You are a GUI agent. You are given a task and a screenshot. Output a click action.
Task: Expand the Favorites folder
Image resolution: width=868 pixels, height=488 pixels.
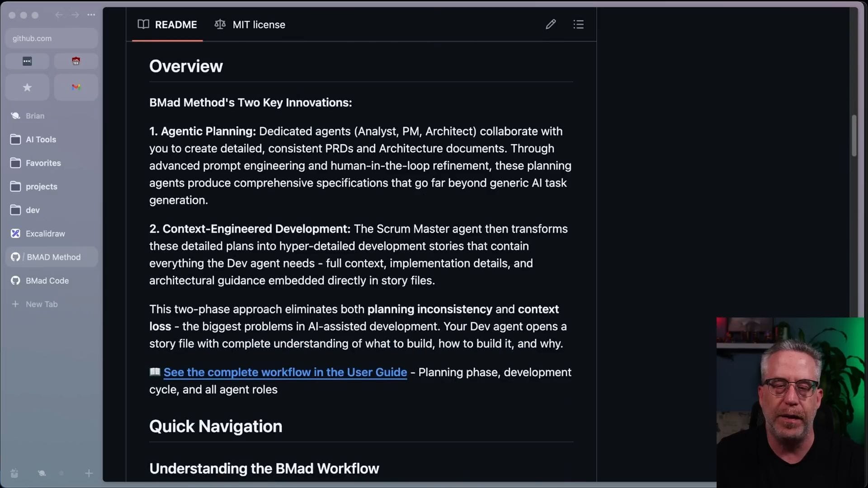[43, 163]
